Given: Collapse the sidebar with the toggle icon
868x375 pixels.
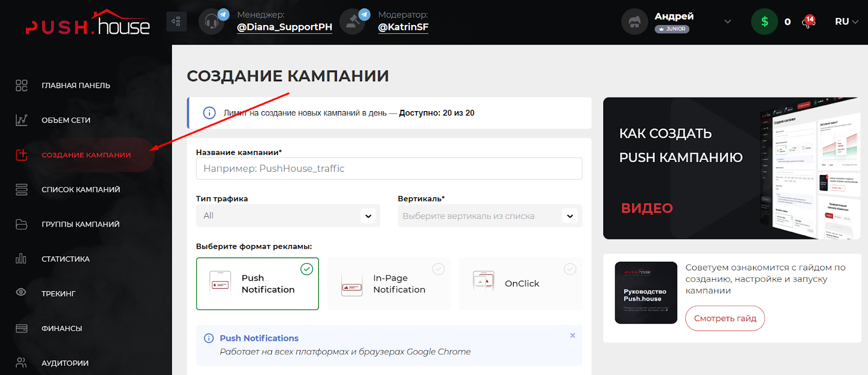Looking at the screenshot, I should (x=176, y=22).
